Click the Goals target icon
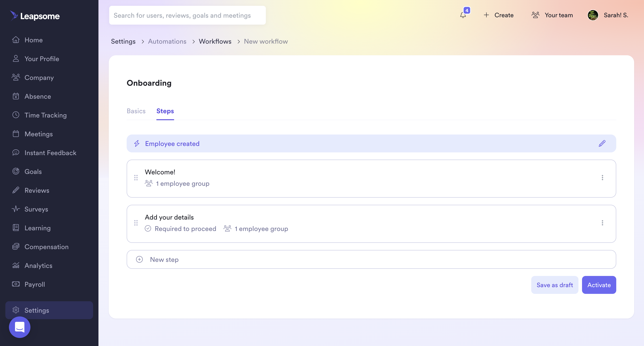The image size is (644, 346). tap(16, 171)
